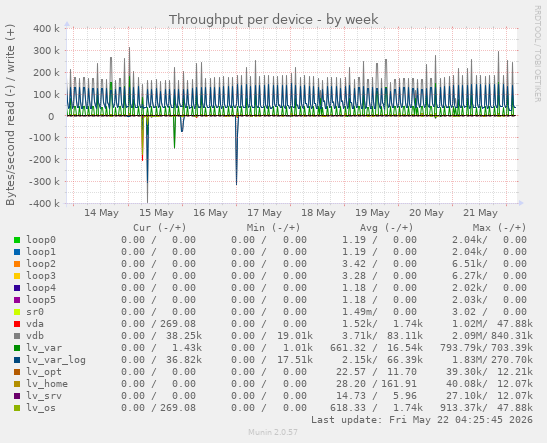This screenshot has height=443, width=547.
Task: Click the loop1 blue legend swatch
Action: point(17,252)
